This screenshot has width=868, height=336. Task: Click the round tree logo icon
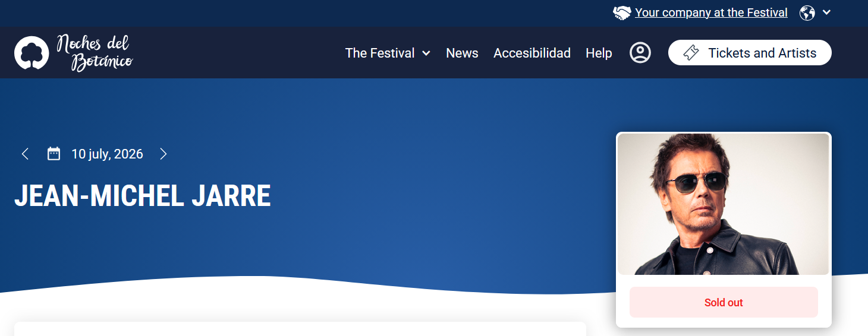32,53
